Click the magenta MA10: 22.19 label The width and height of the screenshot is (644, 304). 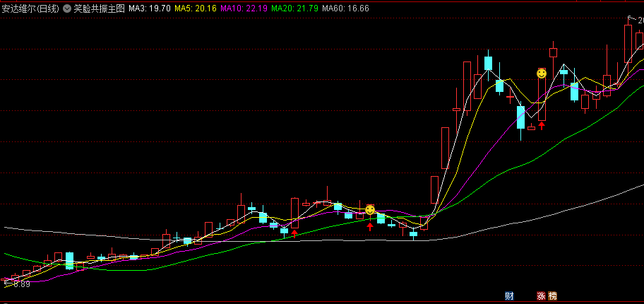[x=244, y=8]
